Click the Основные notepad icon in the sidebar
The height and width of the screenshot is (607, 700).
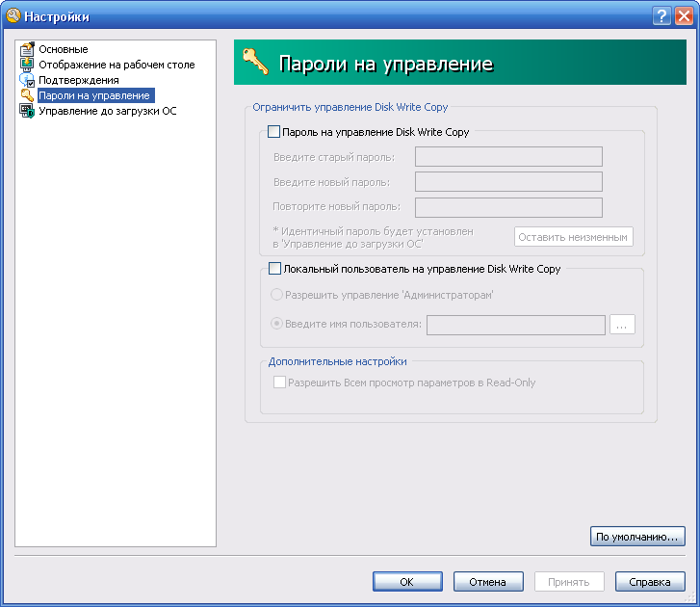[27, 49]
